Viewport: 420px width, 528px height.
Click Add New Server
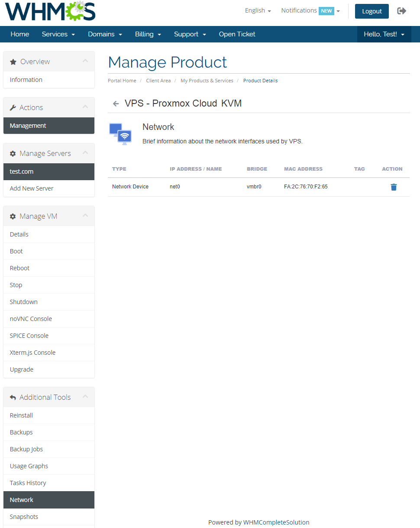pyautogui.click(x=49, y=188)
